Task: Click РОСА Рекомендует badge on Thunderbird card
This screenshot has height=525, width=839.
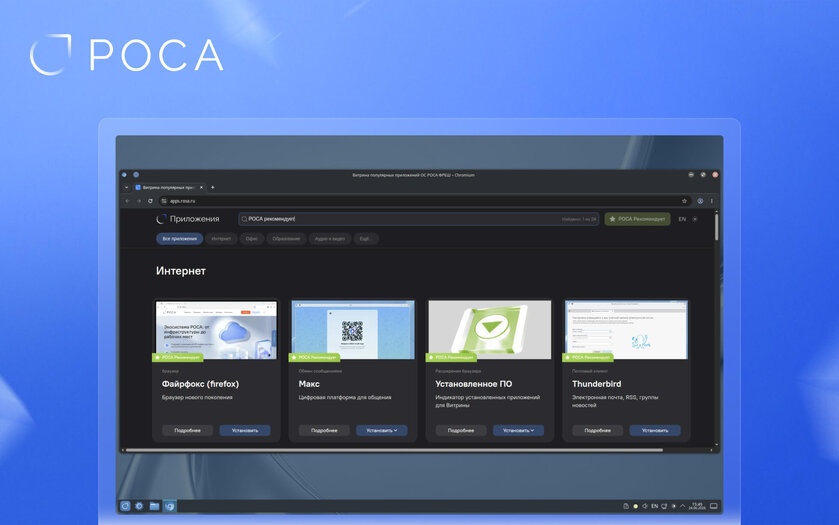Action: pyautogui.click(x=588, y=357)
